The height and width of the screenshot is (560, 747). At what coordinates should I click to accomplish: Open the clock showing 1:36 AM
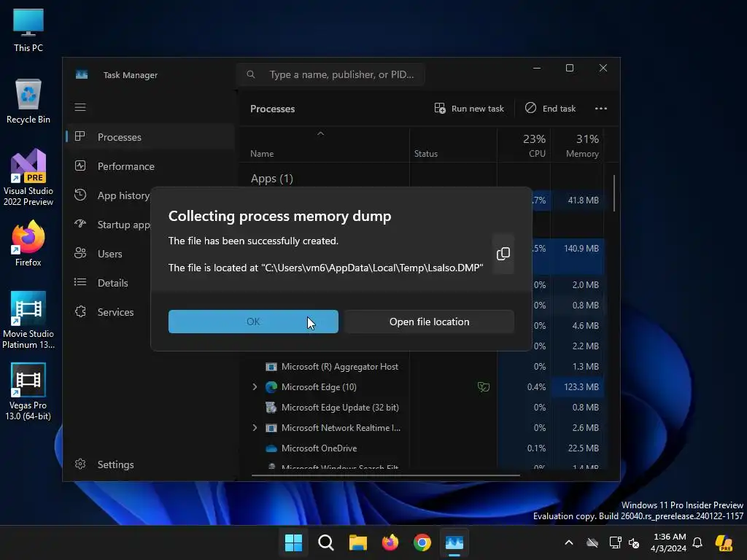(x=668, y=542)
